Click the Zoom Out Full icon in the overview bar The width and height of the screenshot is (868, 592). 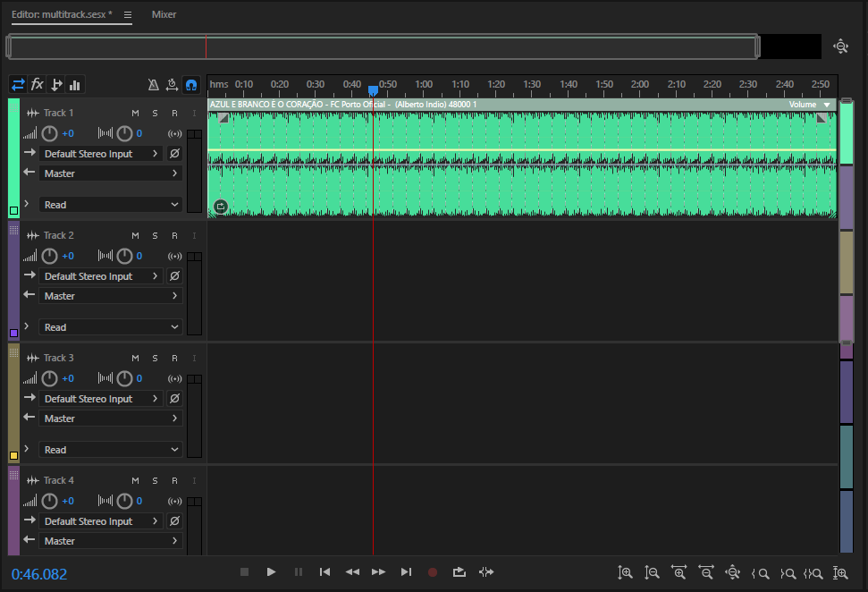[x=840, y=47]
